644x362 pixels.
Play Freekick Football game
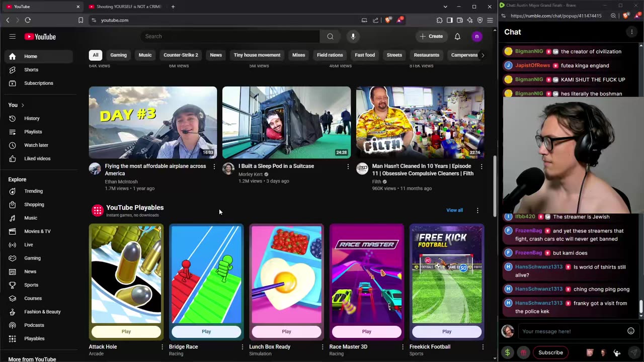[x=447, y=331]
